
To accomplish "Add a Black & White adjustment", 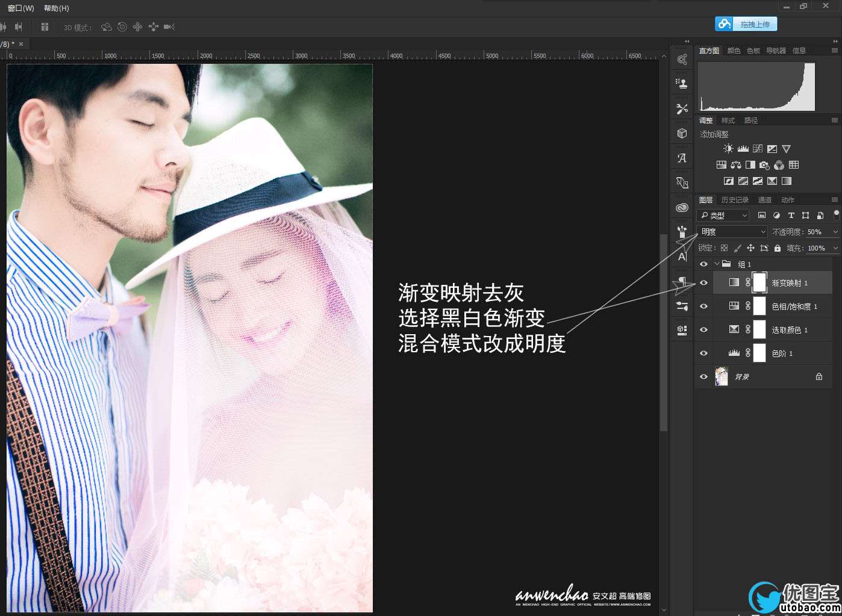I will pyautogui.click(x=750, y=164).
